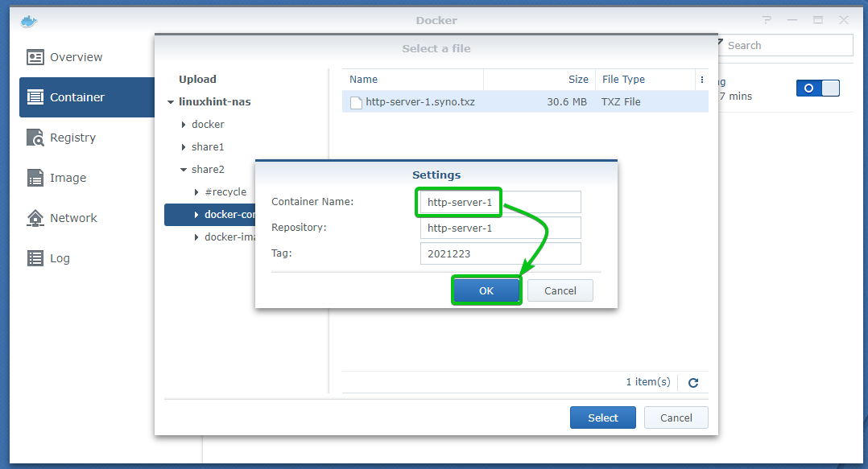Click the Container Name input field
The height and width of the screenshot is (469, 868).
pyautogui.click(x=501, y=203)
